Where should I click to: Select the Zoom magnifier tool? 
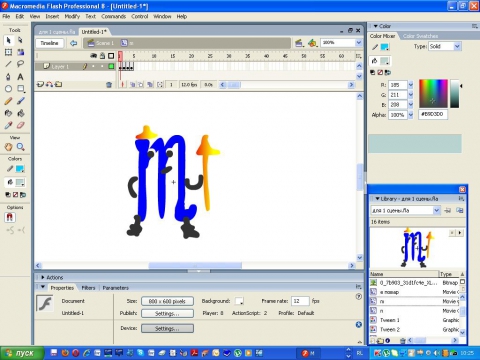pyautogui.click(x=20, y=147)
